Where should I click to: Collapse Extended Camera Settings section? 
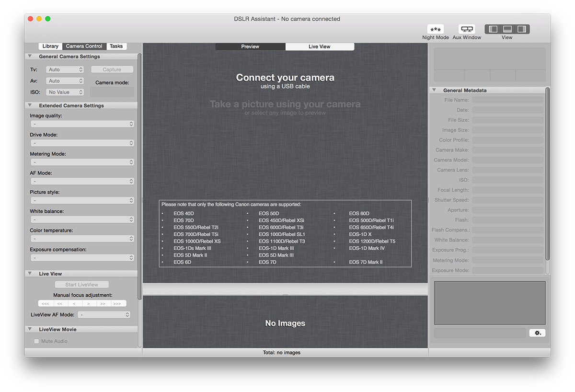(x=30, y=105)
